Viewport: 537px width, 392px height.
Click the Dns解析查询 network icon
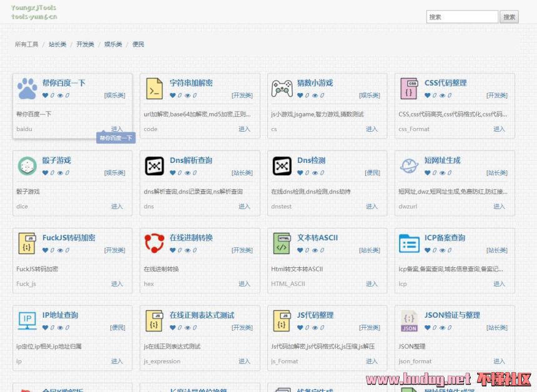tap(154, 166)
